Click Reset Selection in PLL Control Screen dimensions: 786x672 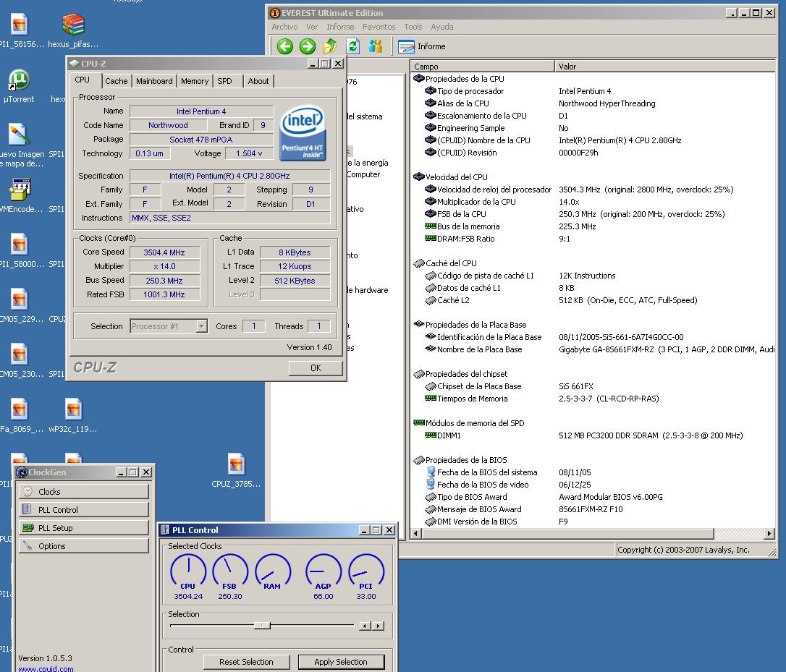click(x=246, y=662)
